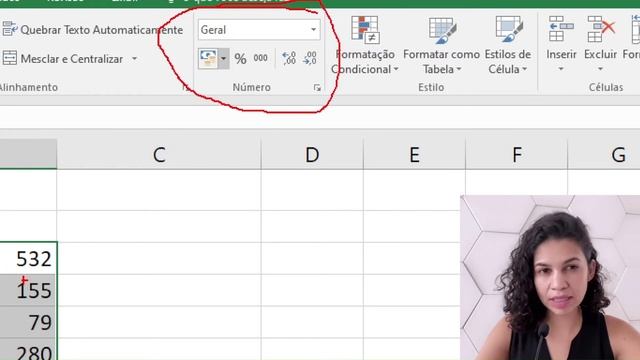This screenshot has height=360, width=640.
Task: Click the cell containing 532
Action: (x=28, y=258)
